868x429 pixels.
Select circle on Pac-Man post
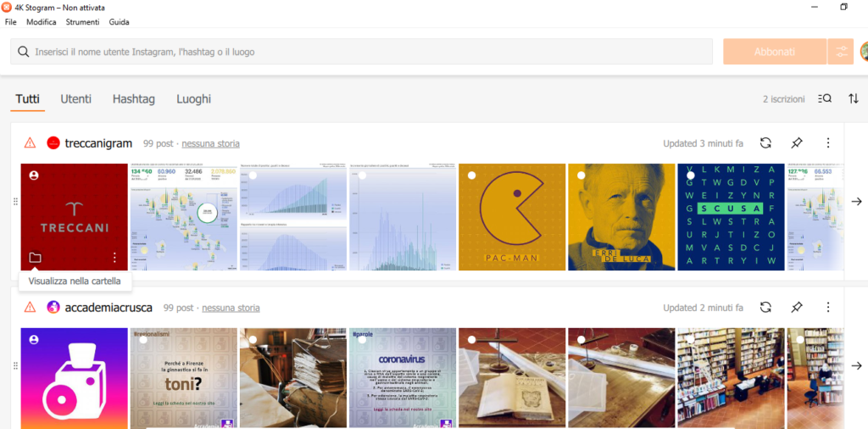(471, 175)
